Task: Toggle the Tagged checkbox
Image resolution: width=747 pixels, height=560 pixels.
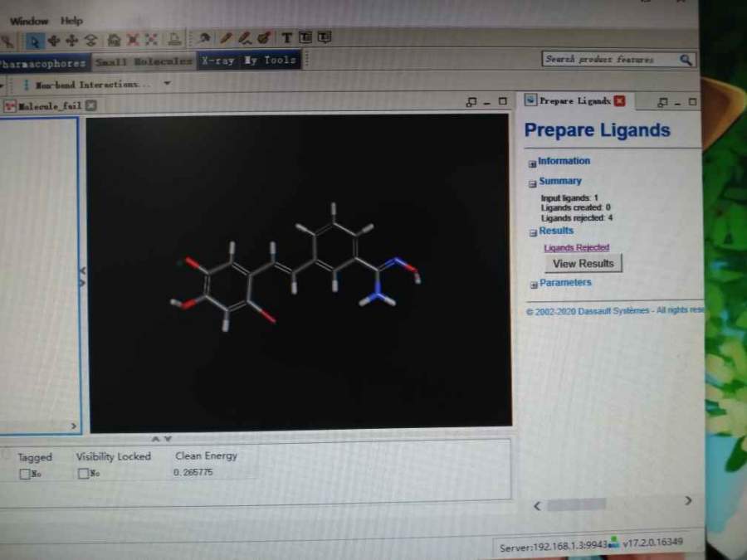Action: tap(24, 474)
